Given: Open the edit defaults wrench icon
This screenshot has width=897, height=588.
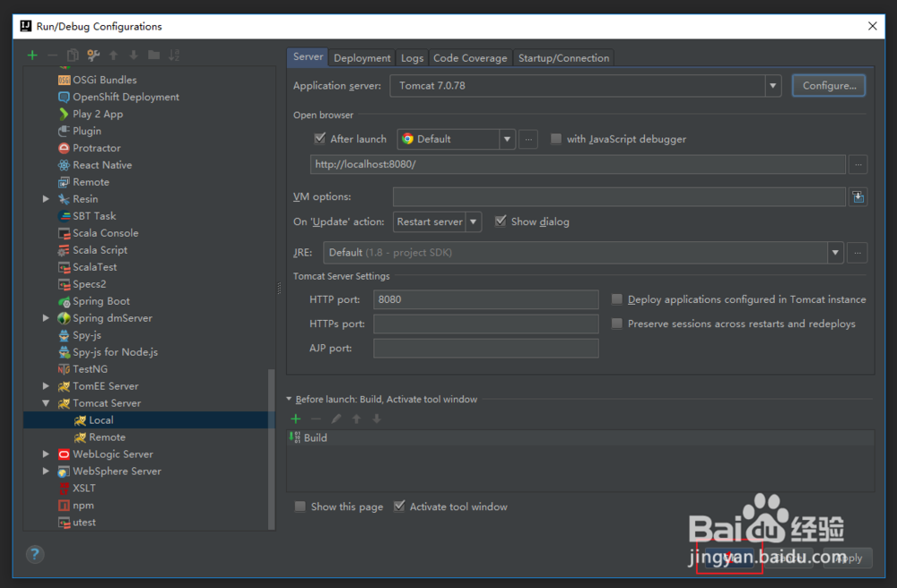Looking at the screenshot, I should click(x=93, y=56).
